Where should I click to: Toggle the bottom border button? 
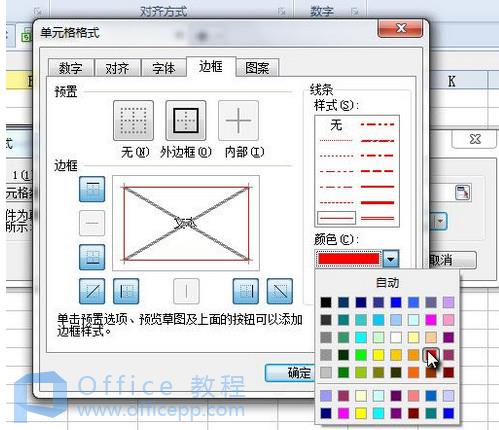coord(92,257)
